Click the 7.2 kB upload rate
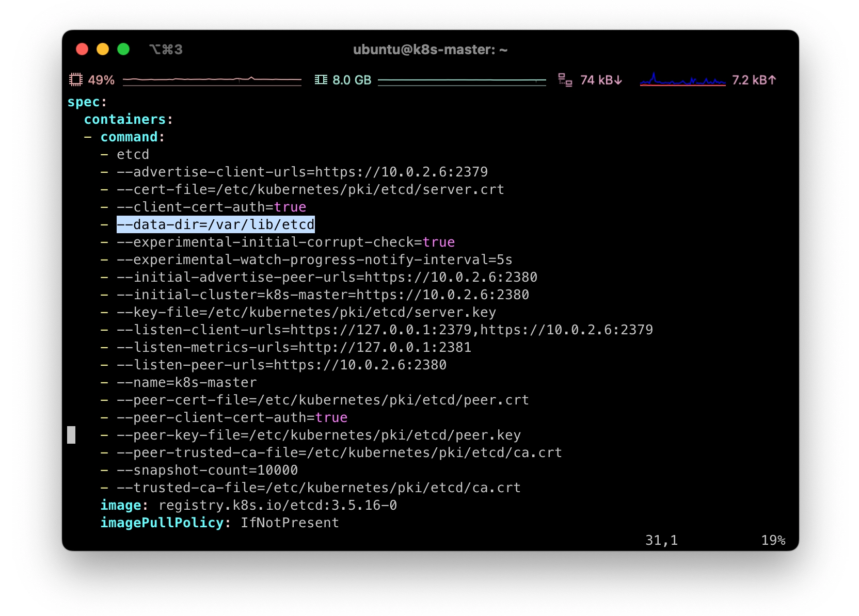The width and height of the screenshot is (859, 616). 754,80
